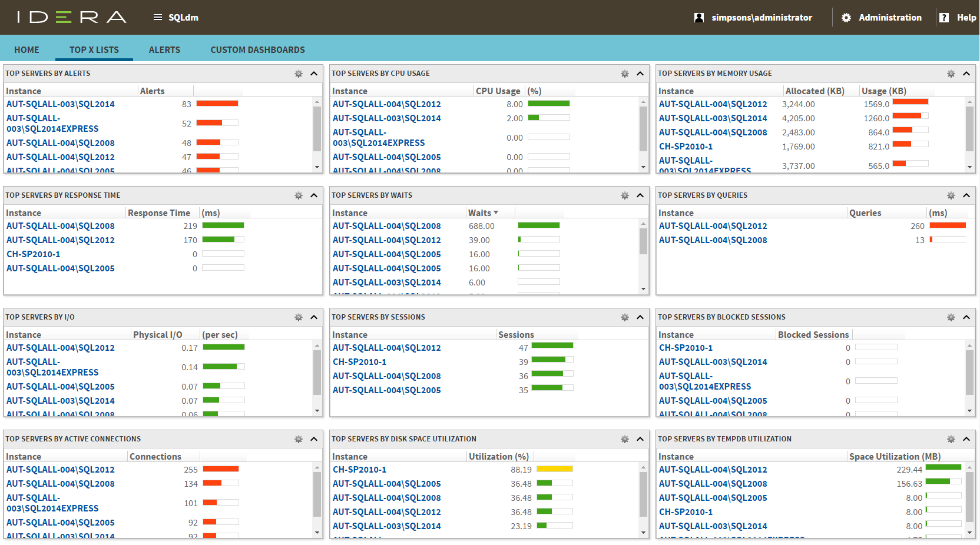Open CH-SP2010-1 in Disk Space Utilization list
The image size is (980, 545).
359,470
